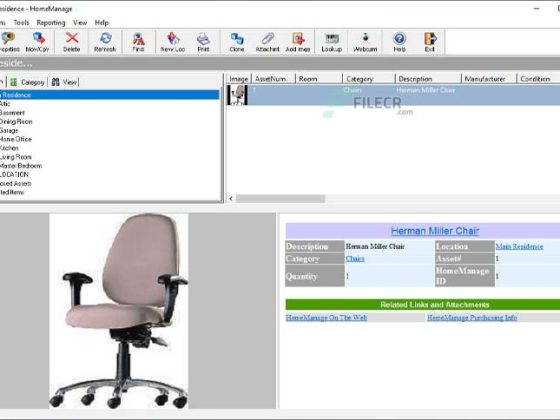Open the Help menu

point(102,22)
